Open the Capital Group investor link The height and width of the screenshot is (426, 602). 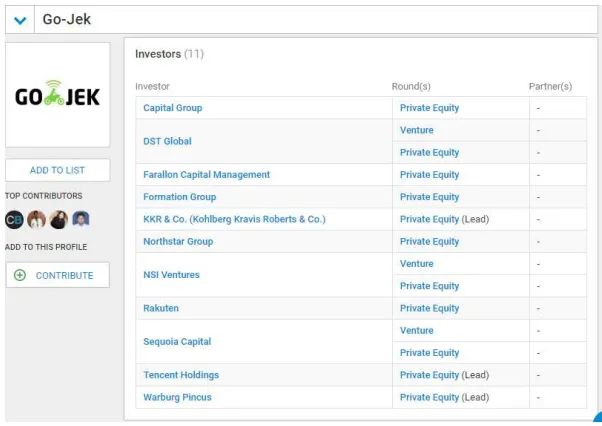(x=173, y=108)
